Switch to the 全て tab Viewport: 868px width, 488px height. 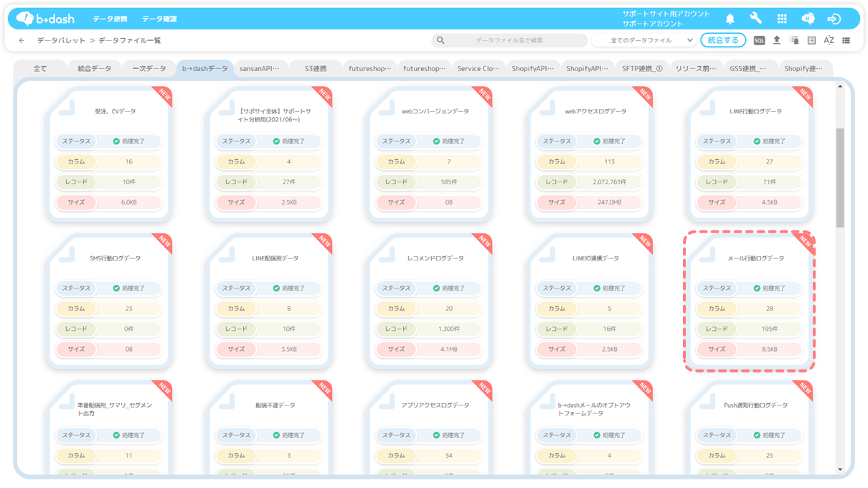(x=40, y=69)
